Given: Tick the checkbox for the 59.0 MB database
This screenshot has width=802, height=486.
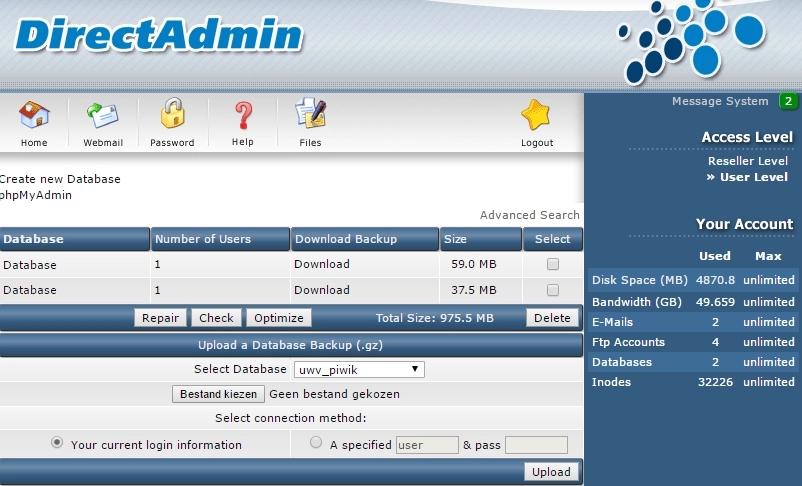Looking at the screenshot, I should [552, 265].
